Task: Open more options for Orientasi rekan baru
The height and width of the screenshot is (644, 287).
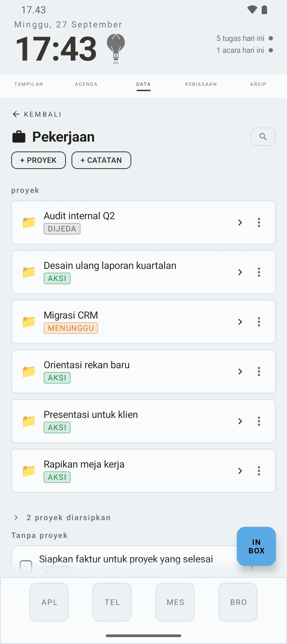Action: tap(259, 371)
